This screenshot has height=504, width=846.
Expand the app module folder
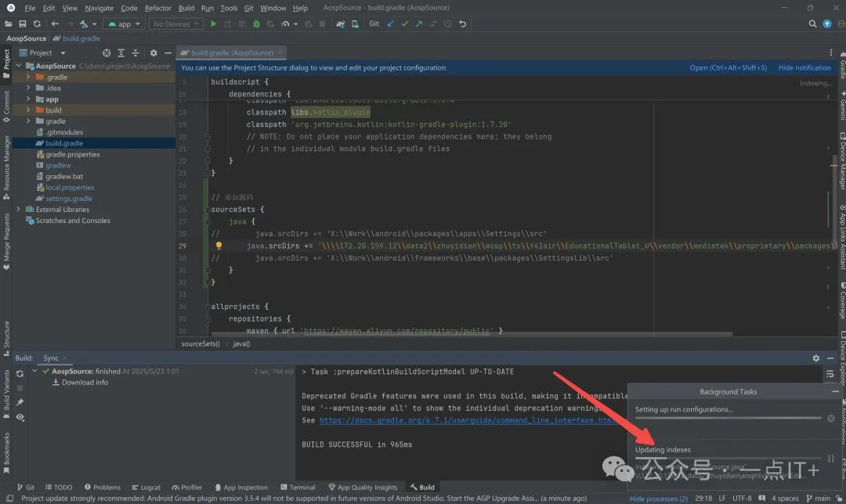pos(28,99)
